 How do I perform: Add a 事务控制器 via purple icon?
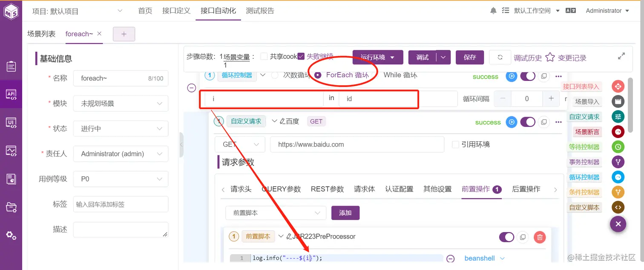click(x=618, y=162)
